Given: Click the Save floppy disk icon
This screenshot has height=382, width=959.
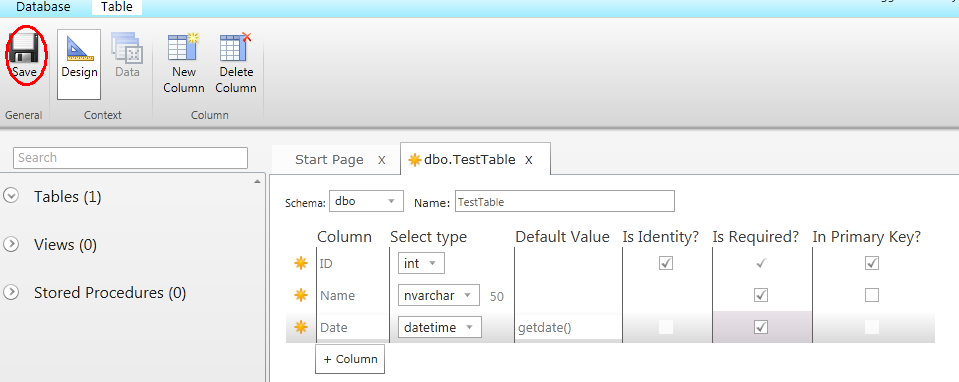Looking at the screenshot, I should click(24, 48).
